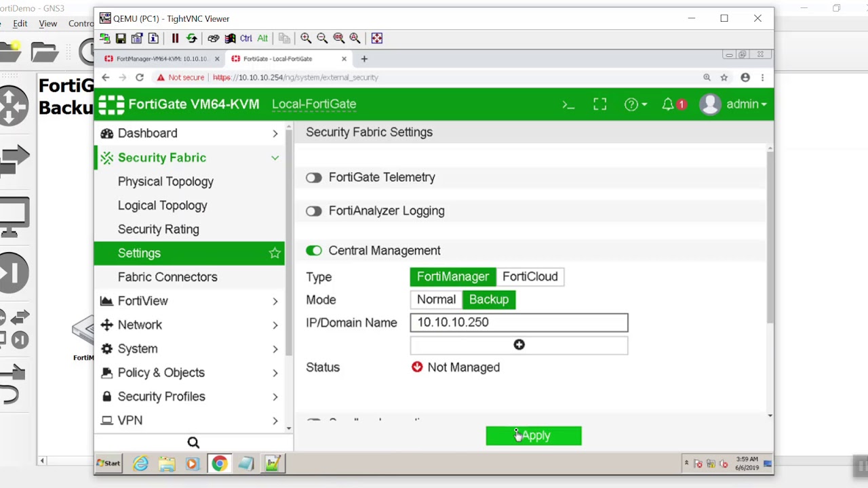The width and height of the screenshot is (868, 488).
Task: Reload the FortiGate page
Action: pyautogui.click(x=139, y=77)
